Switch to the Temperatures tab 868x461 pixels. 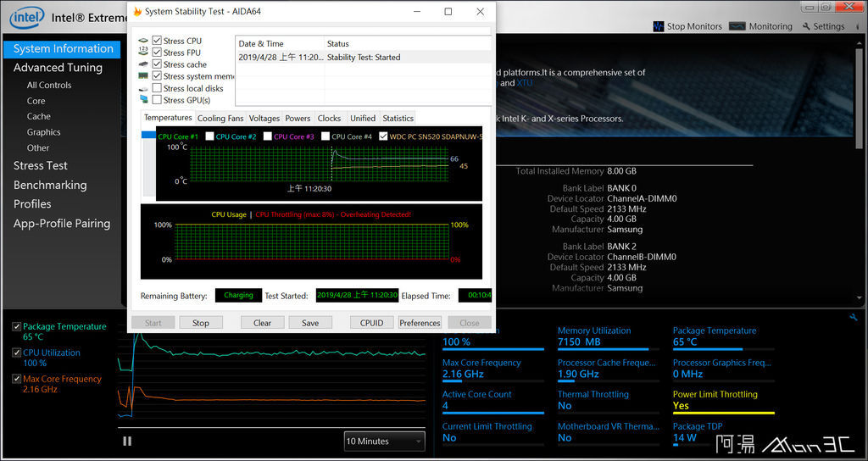[x=168, y=117]
